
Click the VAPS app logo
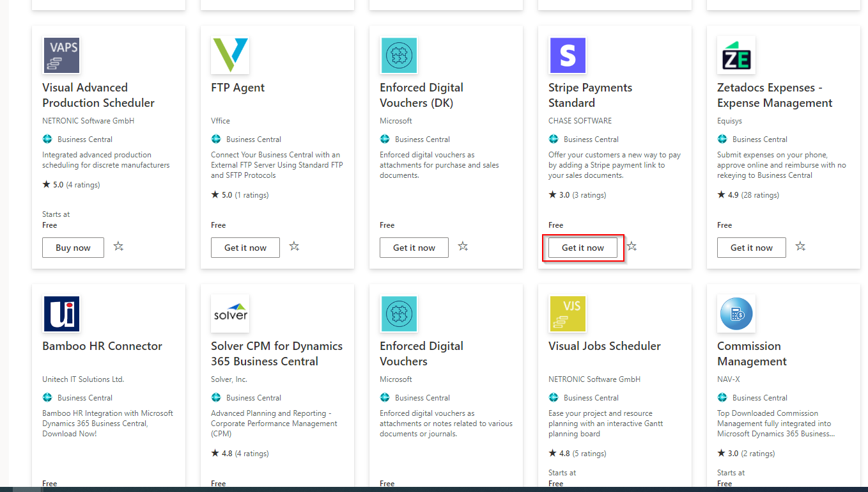(x=61, y=55)
